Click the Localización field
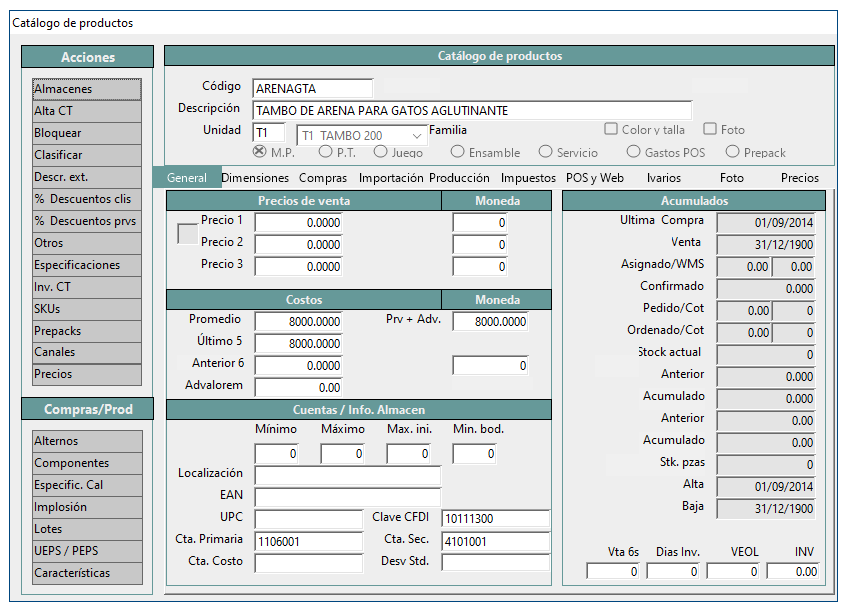Screen dimensions: 845x607 [x=348, y=476]
